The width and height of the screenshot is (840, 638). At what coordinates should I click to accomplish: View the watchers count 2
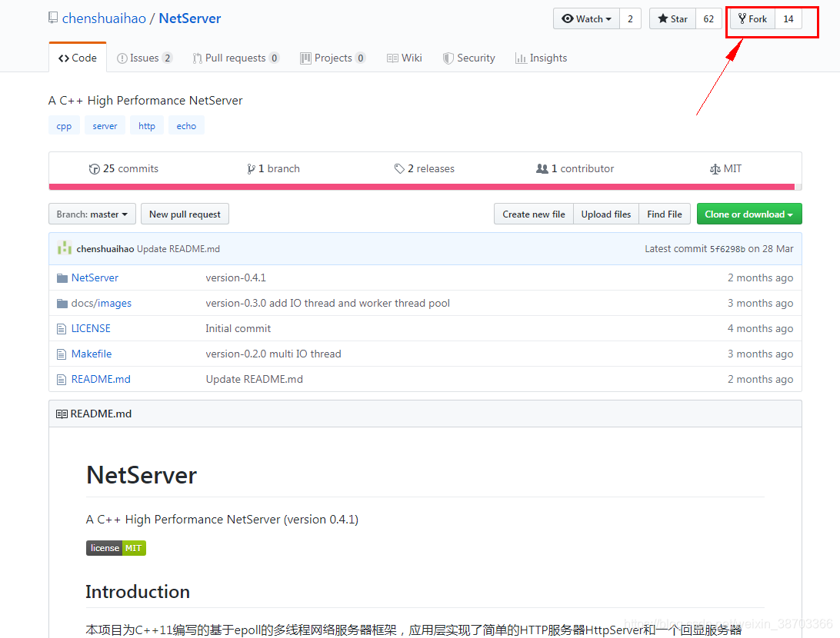[631, 18]
